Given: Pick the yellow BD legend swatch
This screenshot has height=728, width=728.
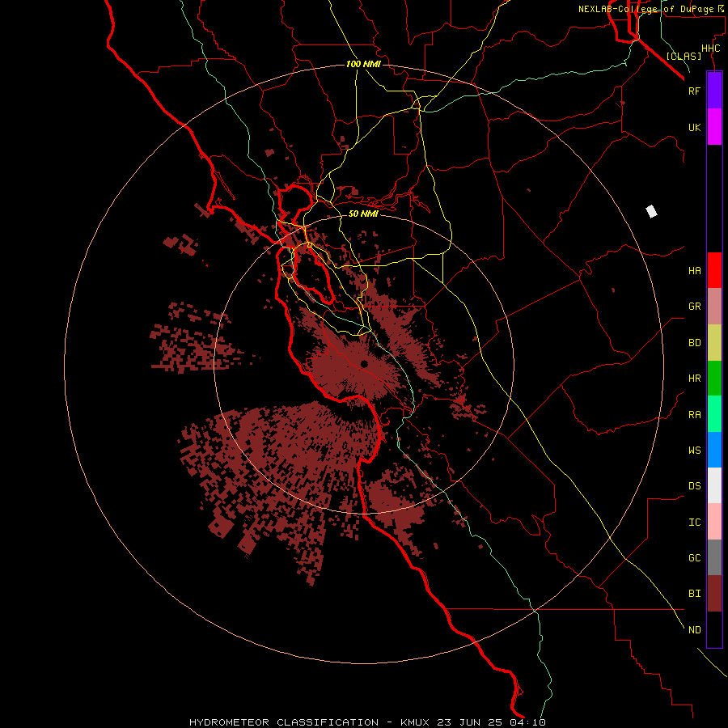Looking at the screenshot, I should tap(714, 343).
